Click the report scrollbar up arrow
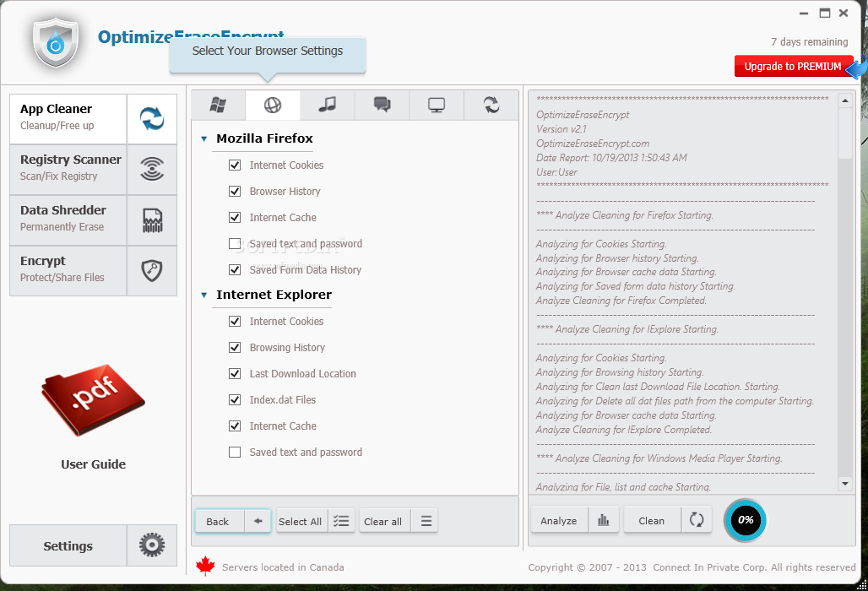This screenshot has height=591, width=868. click(x=844, y=100)
